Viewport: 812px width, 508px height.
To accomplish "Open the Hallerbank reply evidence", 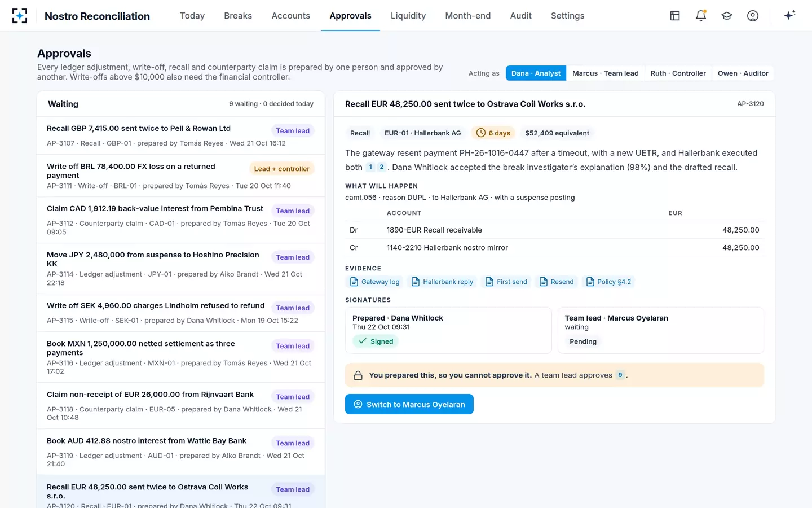I will [443, 282].
